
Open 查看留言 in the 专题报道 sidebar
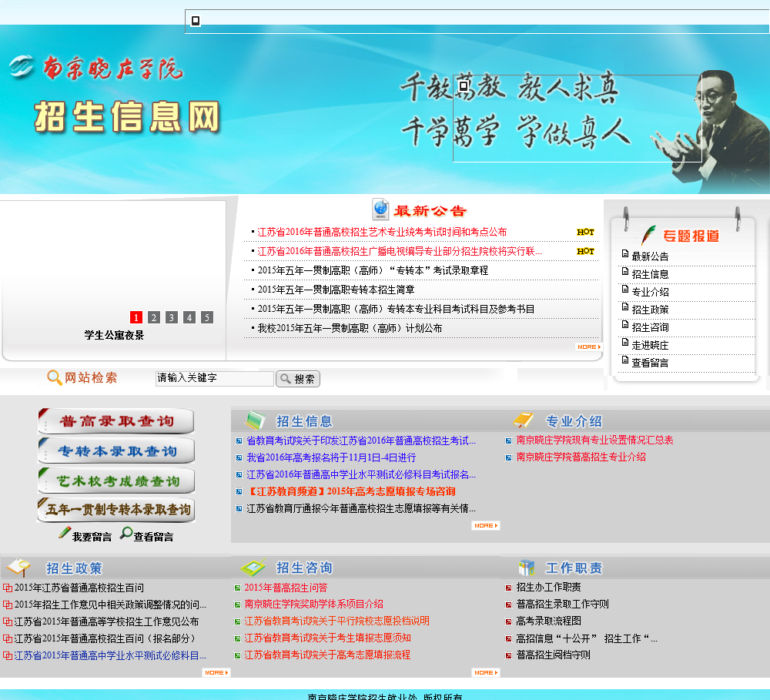click(650, 363)
